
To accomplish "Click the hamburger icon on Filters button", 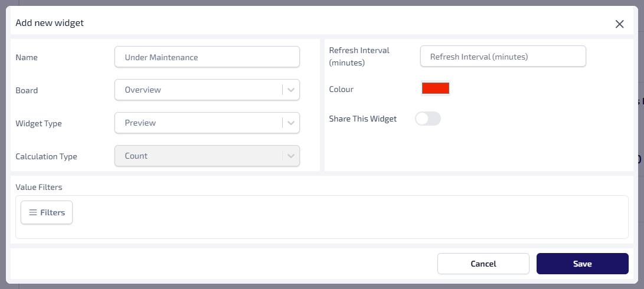I will [x=33, y=212].
